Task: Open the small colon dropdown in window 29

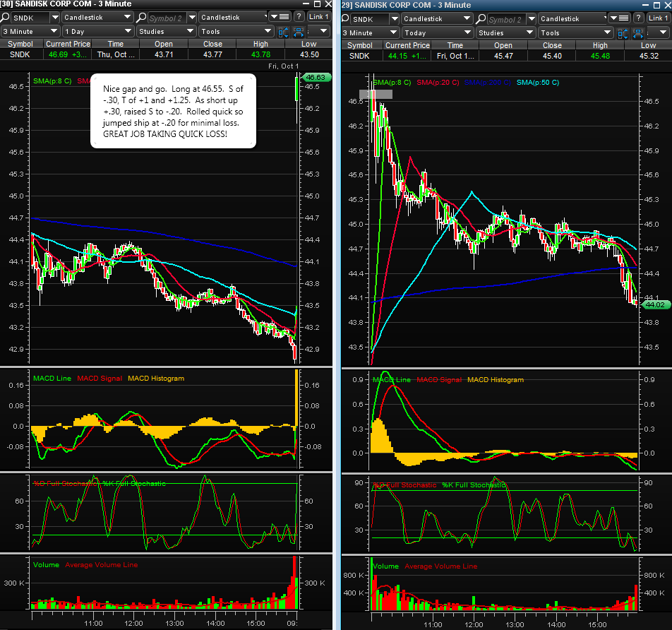Action: click(x=659, y=33)
